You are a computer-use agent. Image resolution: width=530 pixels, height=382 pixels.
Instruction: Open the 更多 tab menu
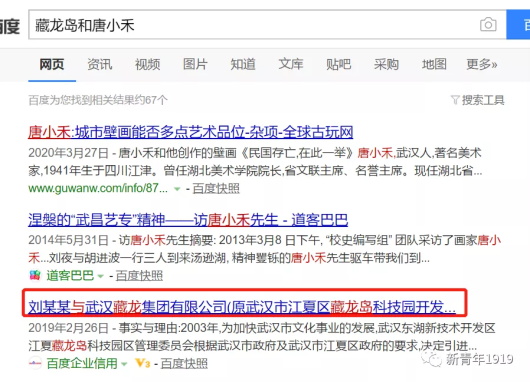[482, 64]
